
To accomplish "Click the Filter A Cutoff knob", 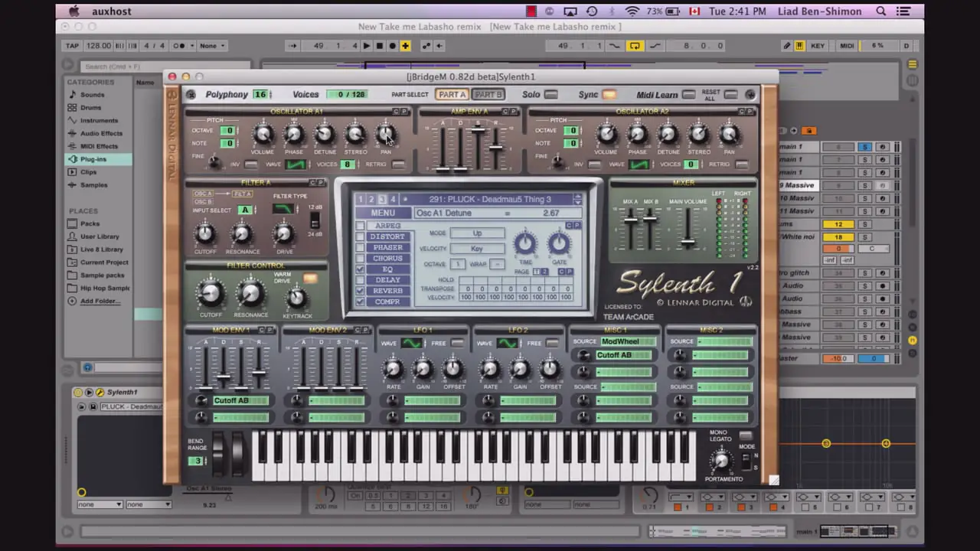I will tap(204, 233).
